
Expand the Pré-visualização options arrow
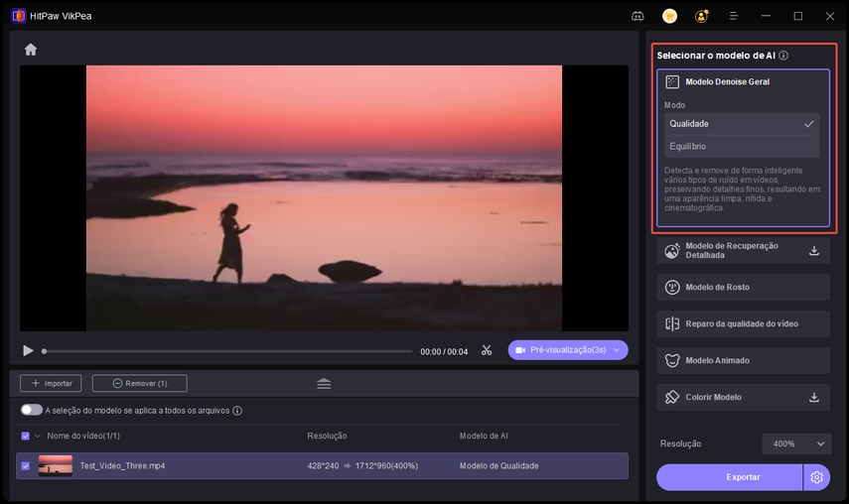tap(617, 350)
